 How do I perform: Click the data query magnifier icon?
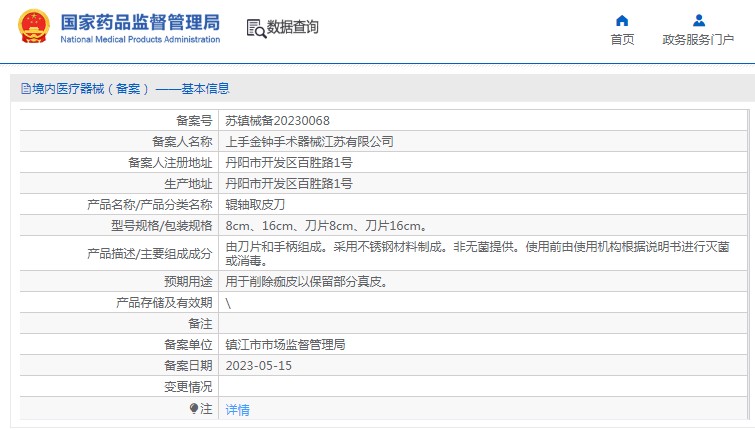tap(256, 28)
